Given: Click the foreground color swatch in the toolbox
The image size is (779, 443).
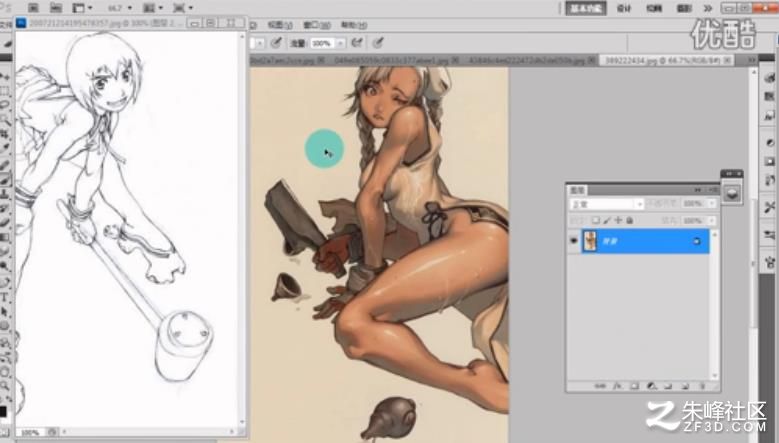Looking at the screenshot, I should coord(3,412).
